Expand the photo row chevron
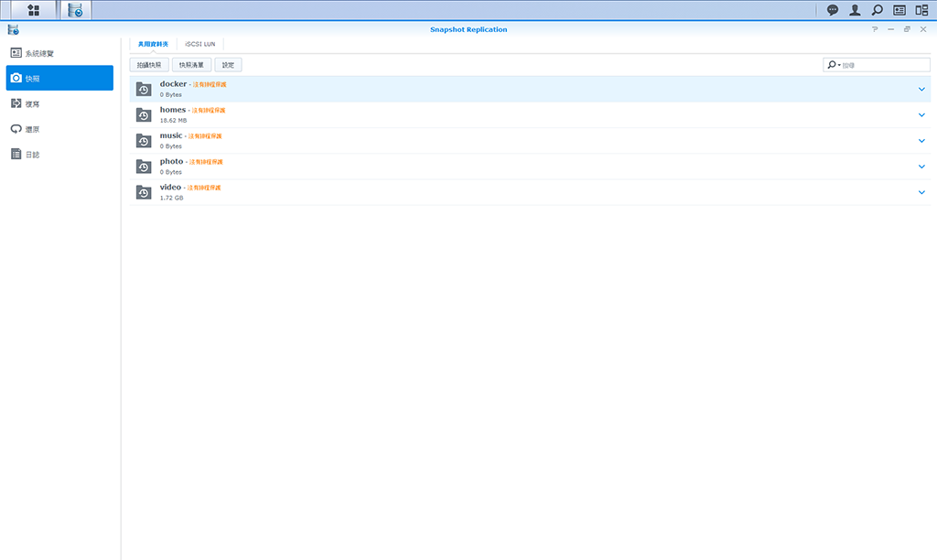937x560 pixels. [x=921, y=167]
